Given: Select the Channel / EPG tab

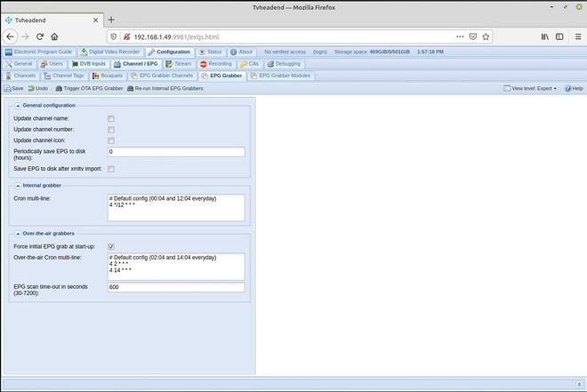Looking at the screenshot, I should (136, 64).
